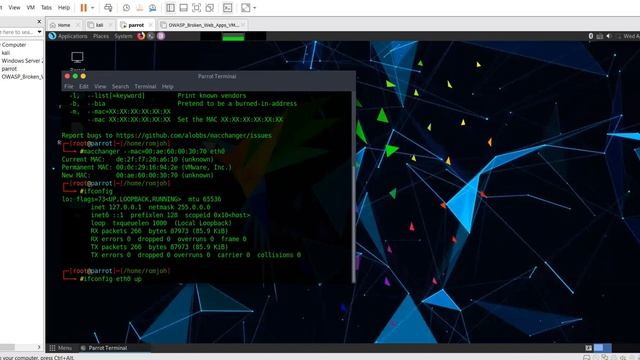The width and height of the screenshot is (640, 360).
Task: Enter full screen mode icon
Action: tap(196, 8)
